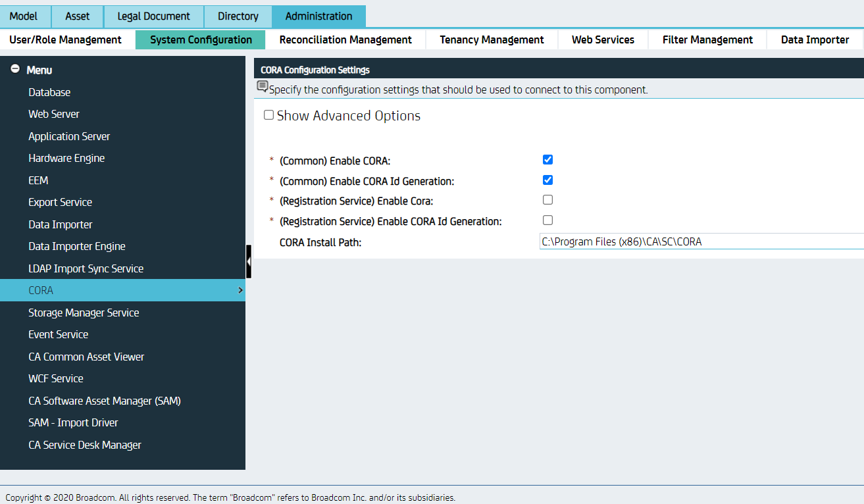Collapse the sidebar with the splitter arrow handle
Viewport: 864px width, 504px height.
click(249, 261)
